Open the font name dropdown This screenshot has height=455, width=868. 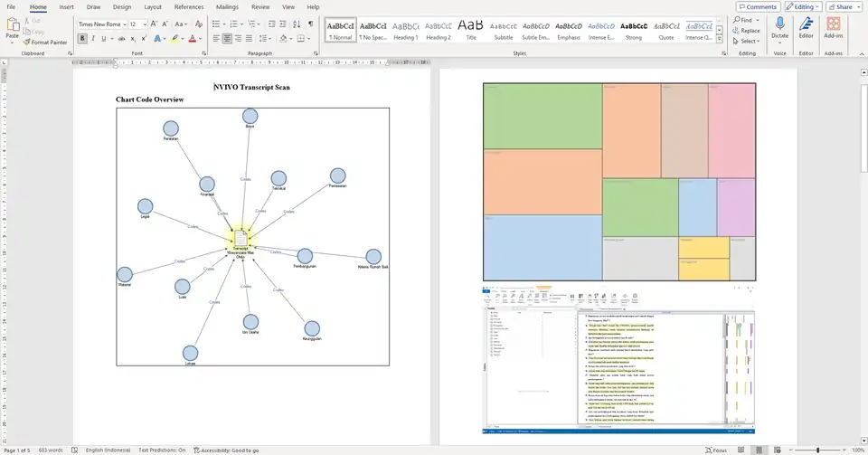point(125,24)
